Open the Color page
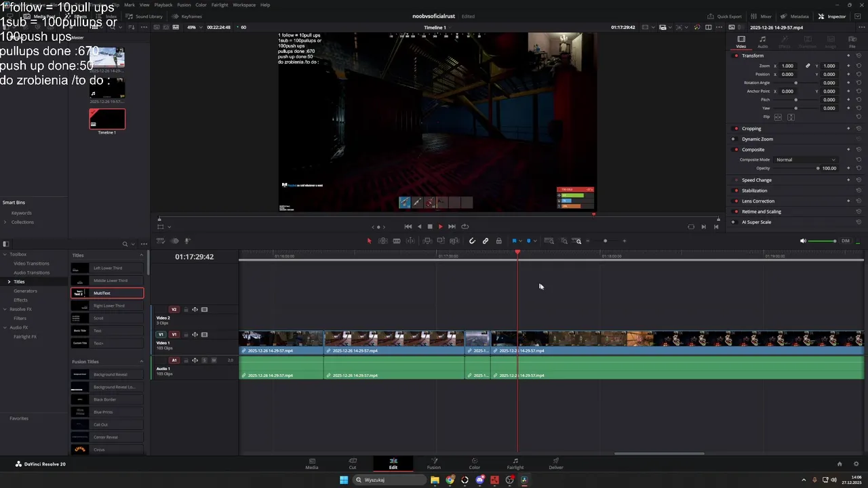Image resolution: width=868 pixels, height=488 pixels. [x=475, y=464]
